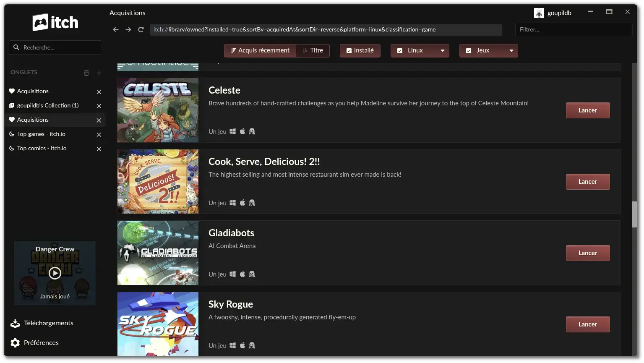Click the Windows icon on Cook, Serve, Delicious
The height and width of the screenshot is (363, 644).
232,203
